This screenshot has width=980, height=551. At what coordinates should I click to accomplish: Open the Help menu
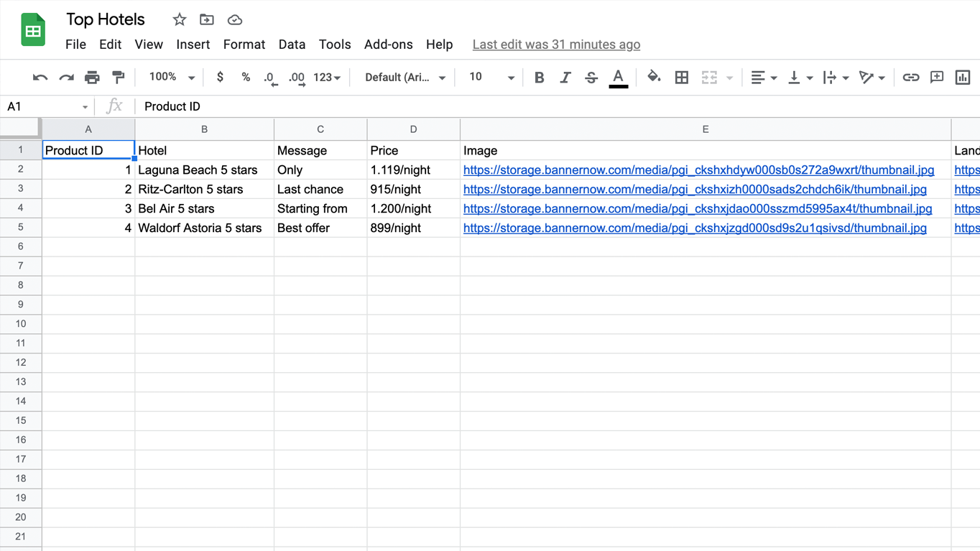[440, 45]
